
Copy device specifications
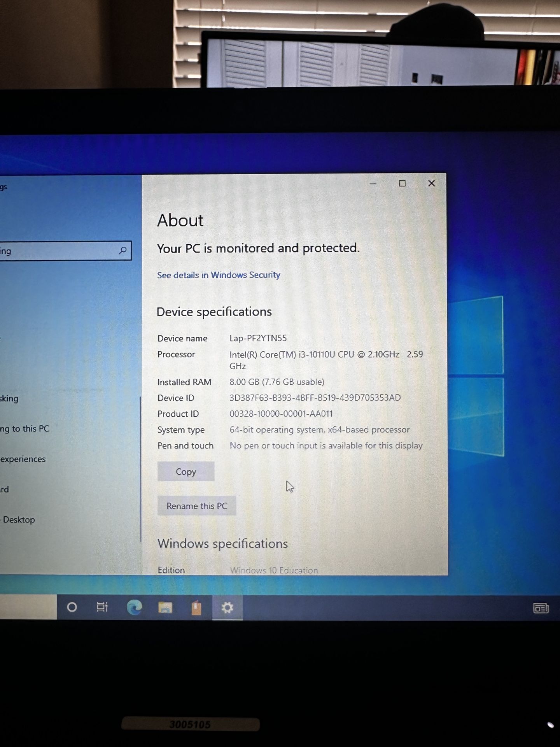point(186,472)
